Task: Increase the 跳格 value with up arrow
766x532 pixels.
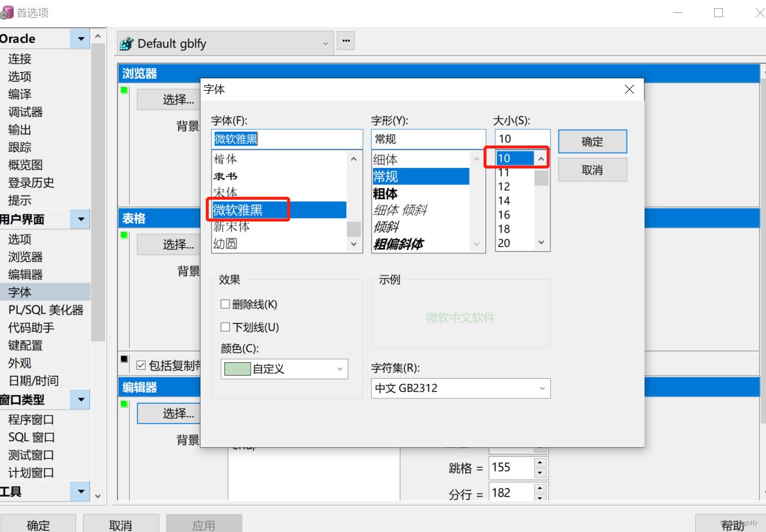Action: [540, 462]
